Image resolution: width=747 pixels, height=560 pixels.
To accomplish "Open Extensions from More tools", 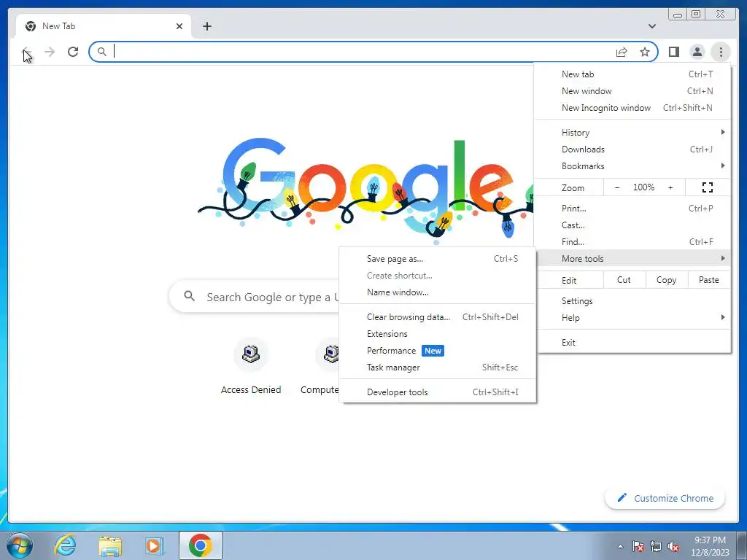I will tap(438, 334).
